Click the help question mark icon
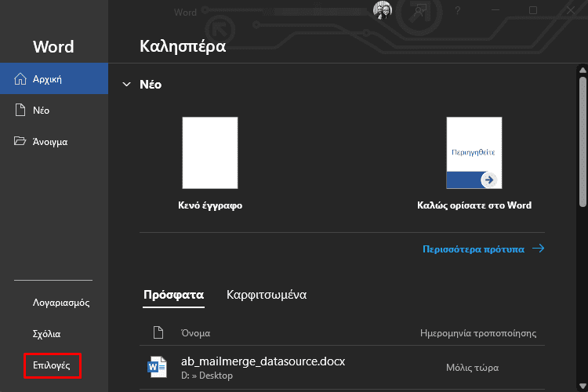The image size is (588, 392). tap(458, 10)
